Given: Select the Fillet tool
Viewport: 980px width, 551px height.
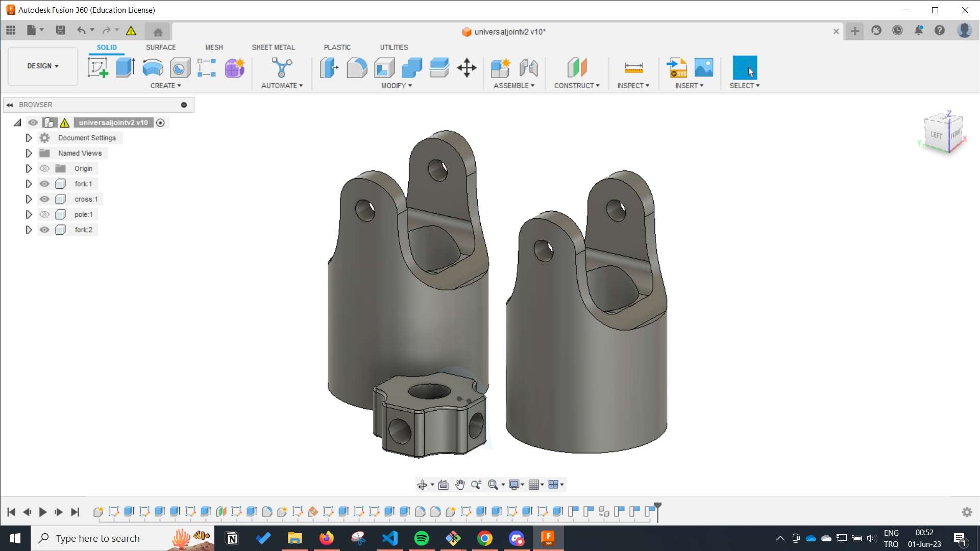Looking at the screenshot, I should point(357,67).
